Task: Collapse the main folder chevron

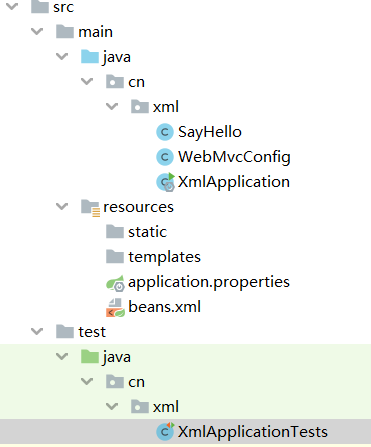Action: (x=37, y=32)
